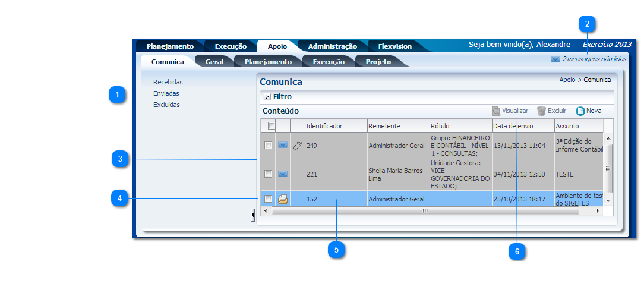
Task: Click the Remetente column header
Action: click(384, 126)
